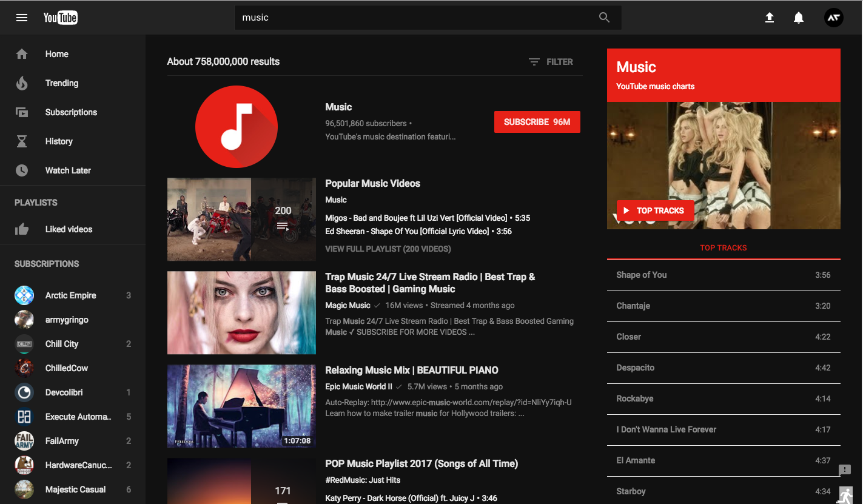The width and height of the screenshot is (863, 504).
Task: Show notifications via bell icon
Action: (x=799, y=18)
